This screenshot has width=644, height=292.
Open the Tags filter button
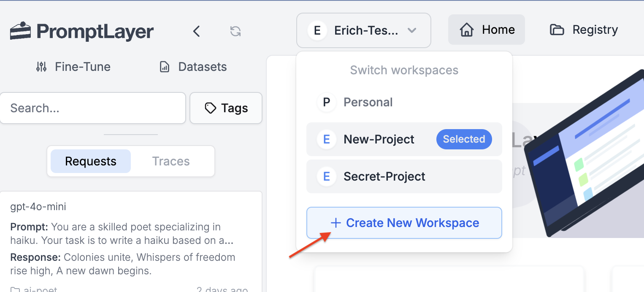226,108
